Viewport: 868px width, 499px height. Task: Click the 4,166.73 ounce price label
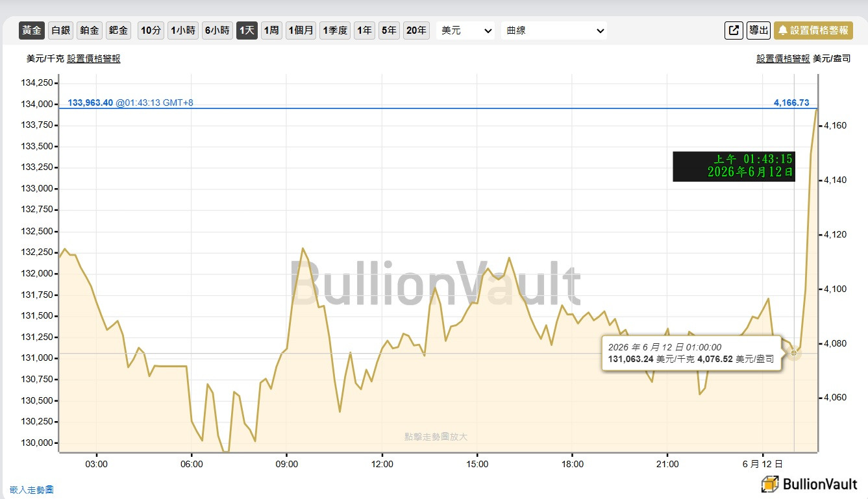tap(791, 103)
